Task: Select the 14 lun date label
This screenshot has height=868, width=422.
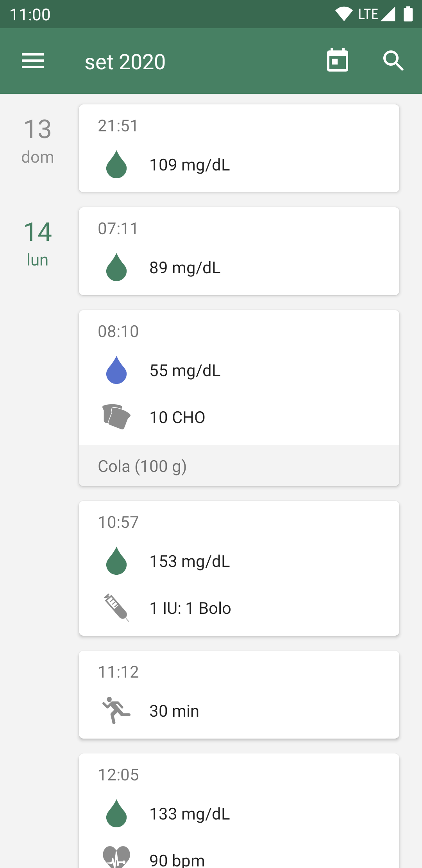Action: (38, 243)
